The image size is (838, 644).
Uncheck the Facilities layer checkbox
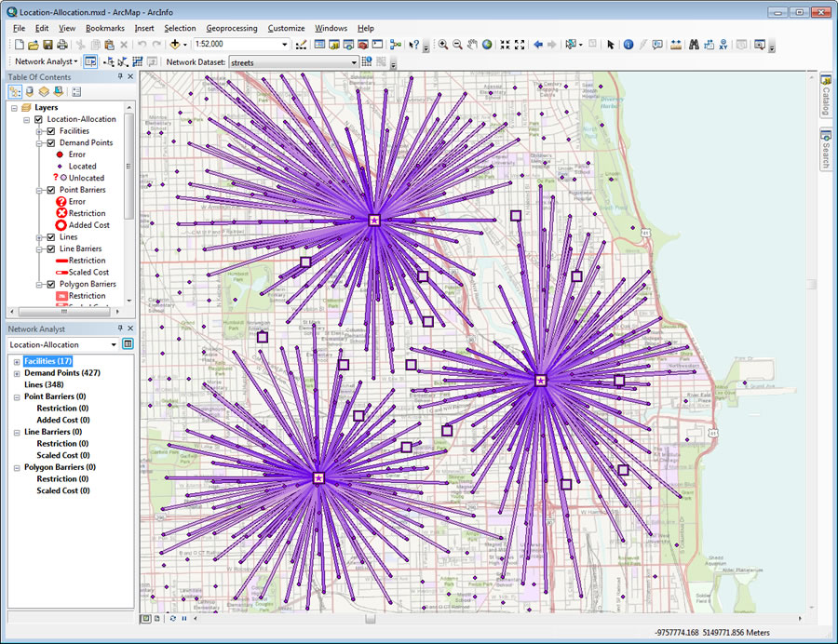[x=51, y=131]
